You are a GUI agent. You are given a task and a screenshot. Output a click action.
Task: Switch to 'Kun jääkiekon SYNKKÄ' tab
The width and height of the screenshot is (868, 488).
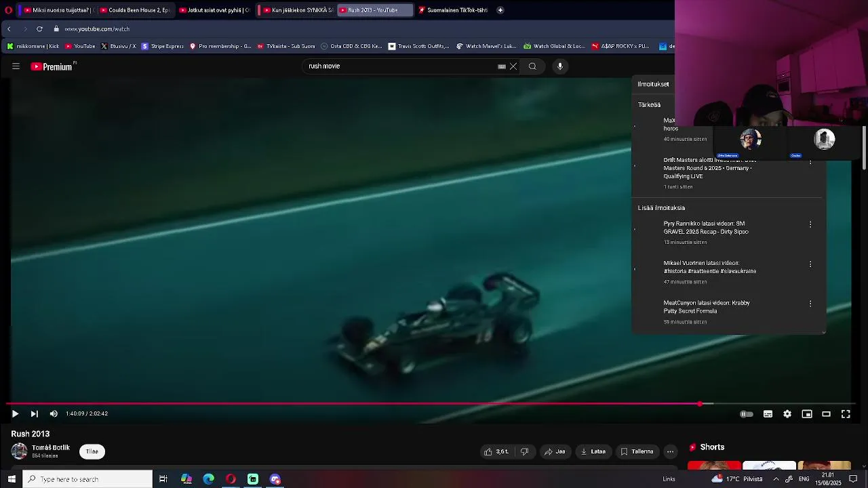pos(298,10)
